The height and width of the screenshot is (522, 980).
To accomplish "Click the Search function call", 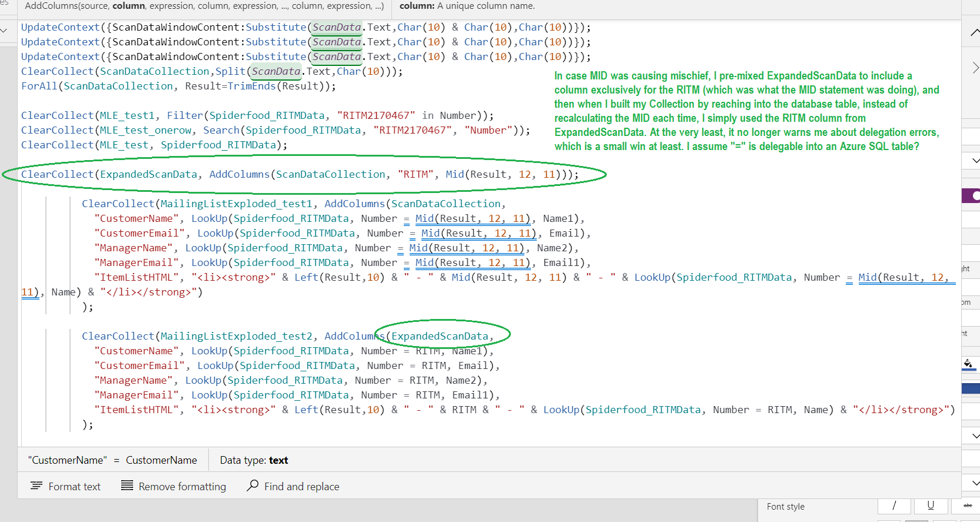I will [221, 130].
